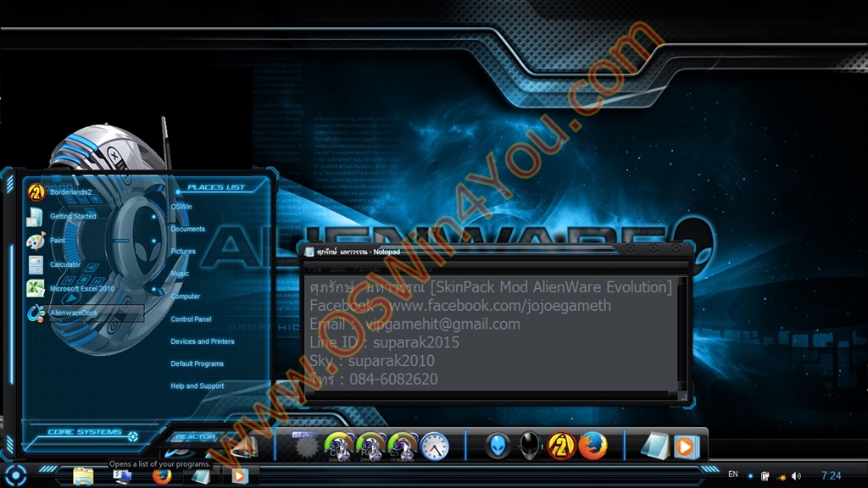Click the third disk gauge beside the dock clock
Viewport: 868px width, 488px height.
[x=403, y=446]
